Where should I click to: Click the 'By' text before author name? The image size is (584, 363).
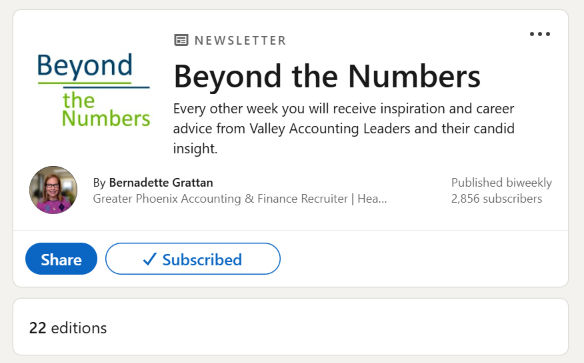99,183
